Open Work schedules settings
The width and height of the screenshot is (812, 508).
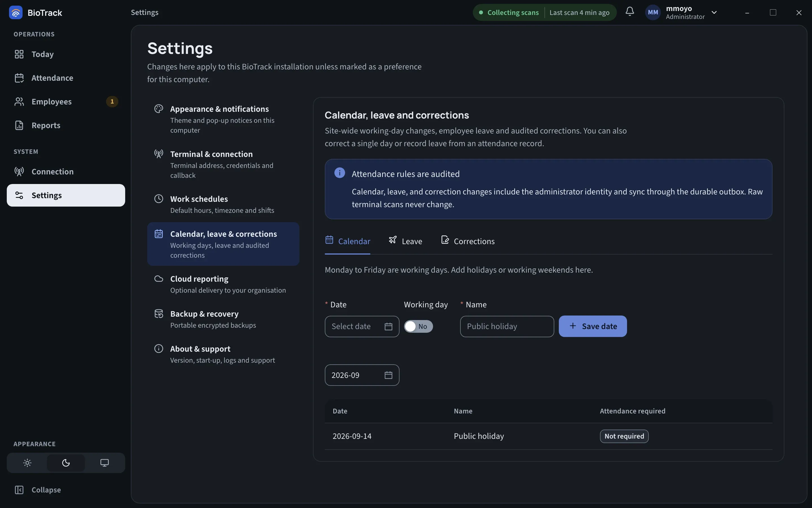tap(223, 204)
